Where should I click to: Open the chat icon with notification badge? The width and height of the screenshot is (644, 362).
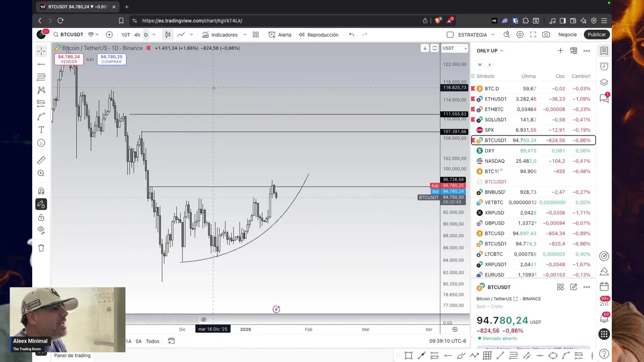click(x=604, y=98)
